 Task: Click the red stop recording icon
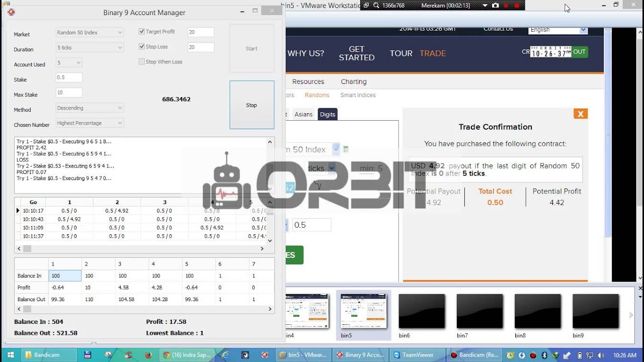tap(517, 5)
